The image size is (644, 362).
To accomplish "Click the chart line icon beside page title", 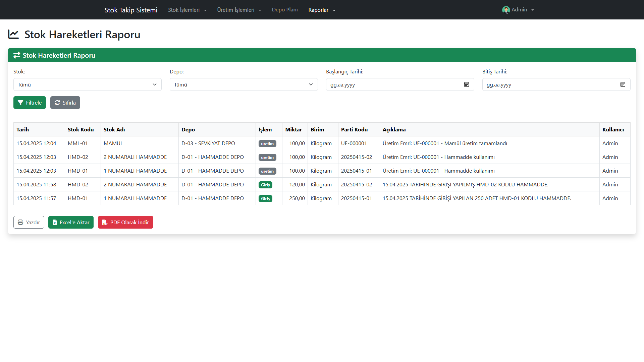I will pyautogui.click(x=13, y=34).
